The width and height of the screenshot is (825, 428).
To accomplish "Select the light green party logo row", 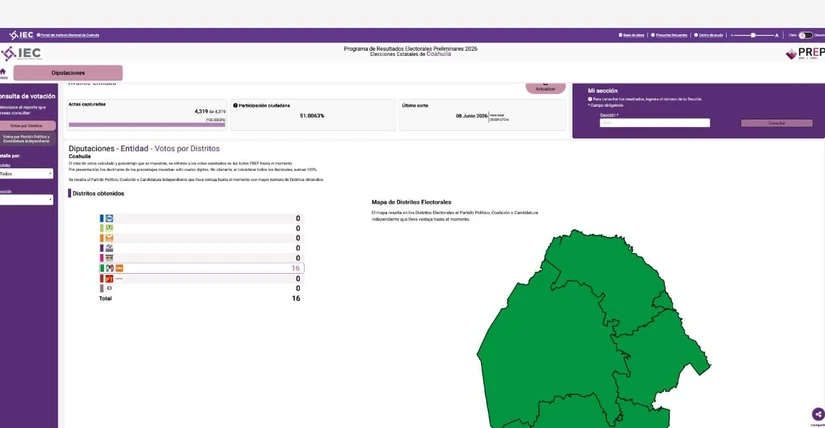I will point(202,228).
